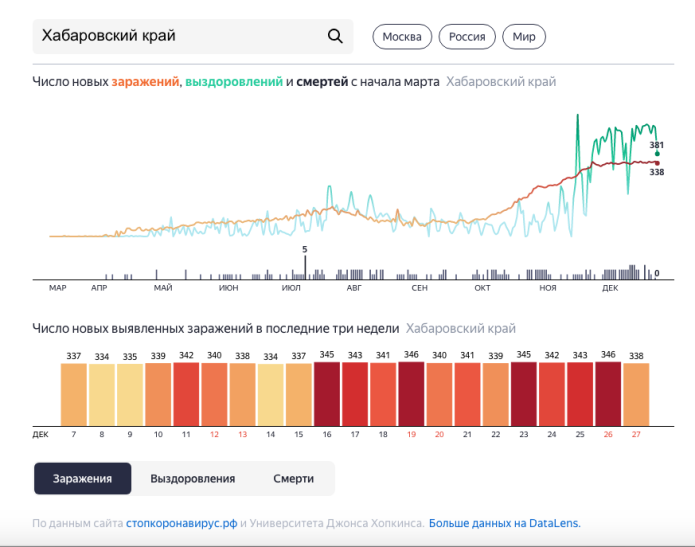Screen dimensions: 695x547
Task: Select the Россия region chip
Action: click(466, 37)
